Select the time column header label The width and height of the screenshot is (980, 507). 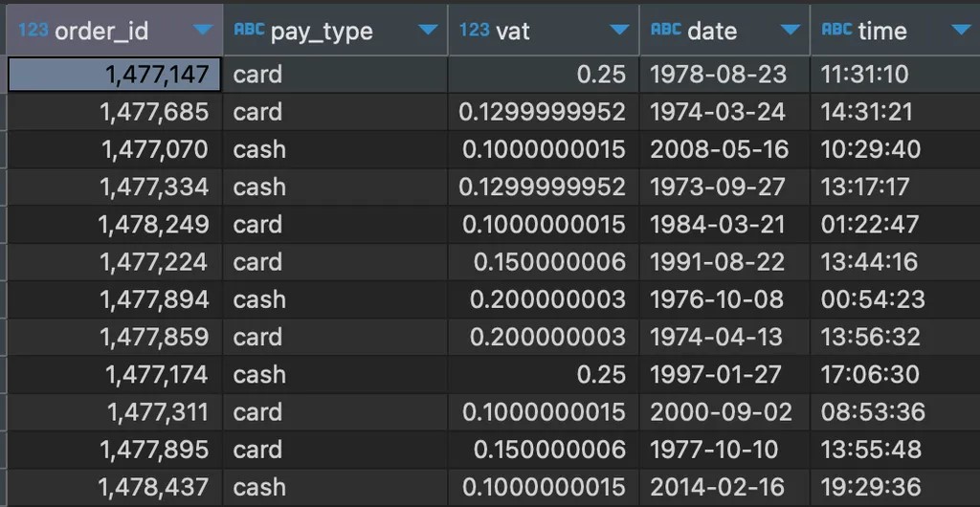click(882, 32)
